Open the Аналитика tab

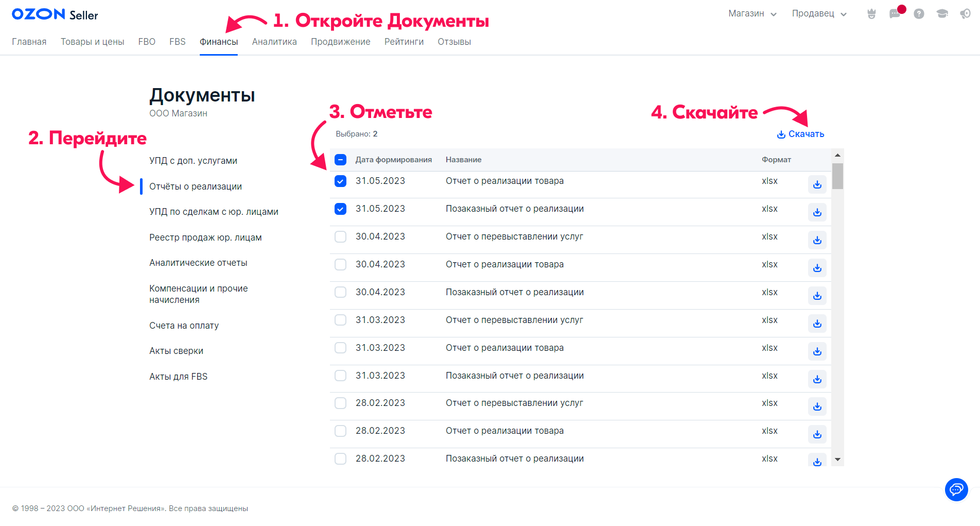274,42
